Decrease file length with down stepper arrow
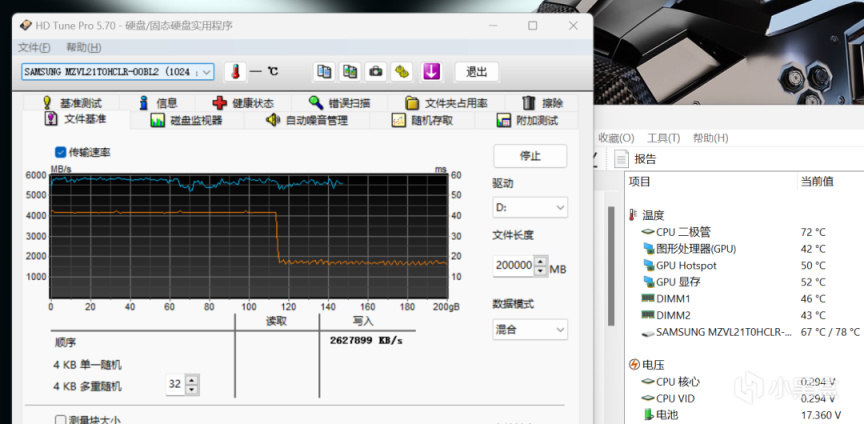Image resolution: width=864 pixels, height=424 pixels. pos(541,271)
